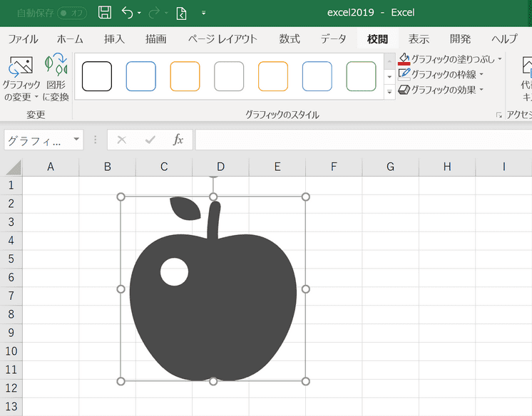The height and width of the screenshot is (416, 532).
Task: Switch to the 校閲 tab
Action: 377,39
